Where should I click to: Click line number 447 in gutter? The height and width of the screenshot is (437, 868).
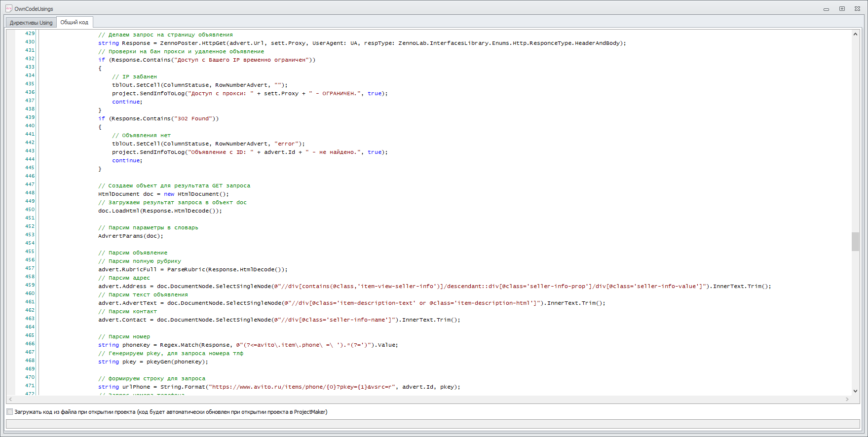(x=30, y=184)
